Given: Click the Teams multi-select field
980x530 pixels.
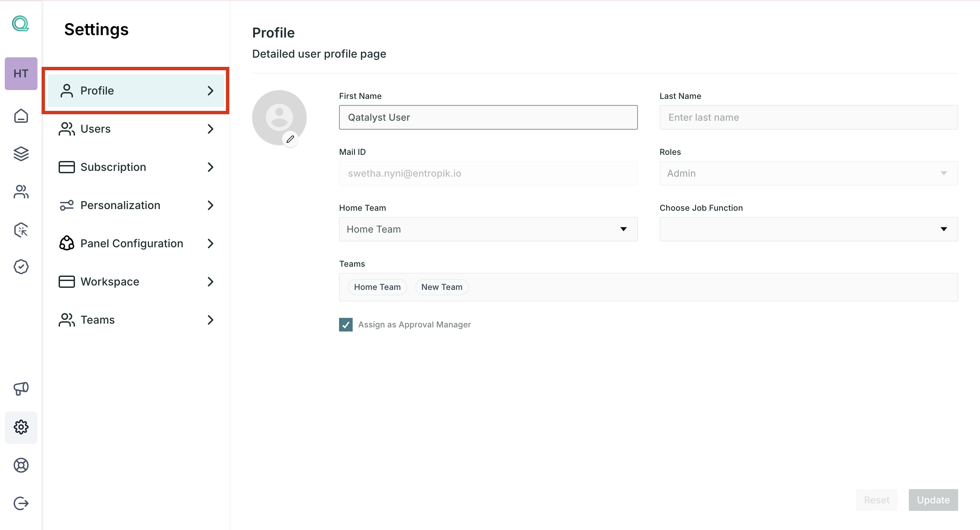Looking at the screenshot, I should click(648, 287).
